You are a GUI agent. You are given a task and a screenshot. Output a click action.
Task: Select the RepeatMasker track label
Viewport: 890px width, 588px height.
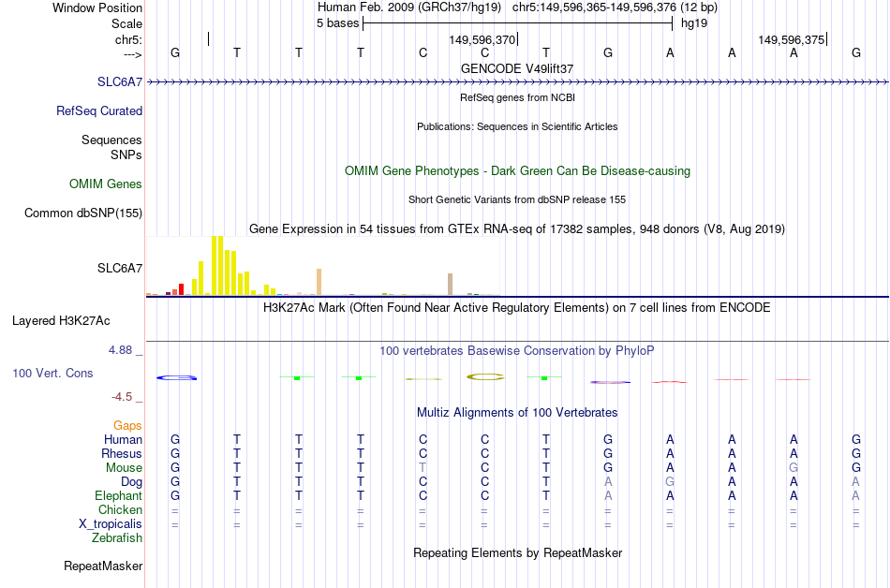[x=103, y=566]
